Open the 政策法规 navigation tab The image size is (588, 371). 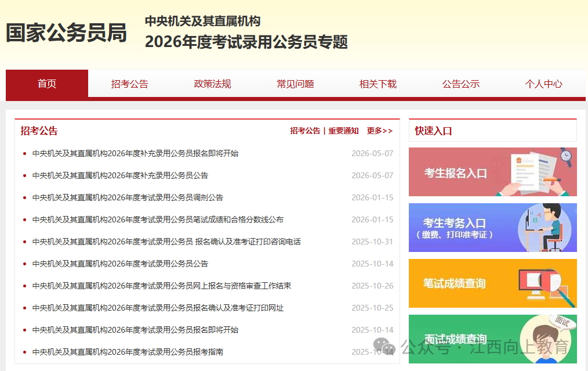pyautogui.click(x=212, y=84)
